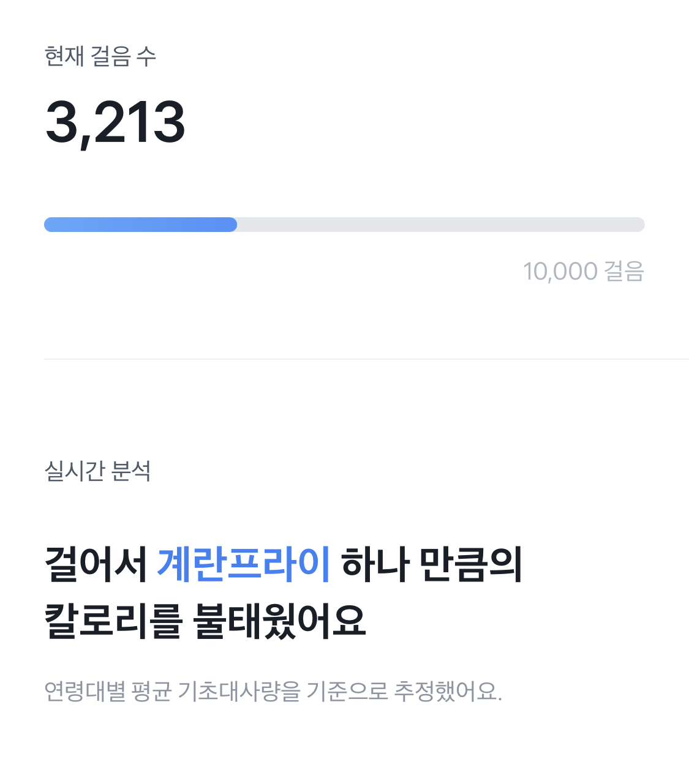This screenshot has width=689, height=784.
Task: Tap the "실시간 분석" section heading
Action: (x=98, y=471)
